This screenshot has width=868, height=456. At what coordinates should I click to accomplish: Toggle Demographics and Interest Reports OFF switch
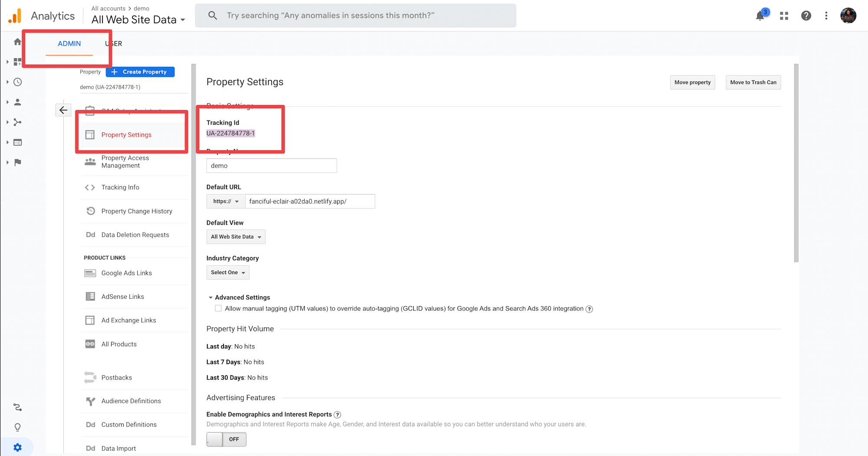point(227,439)
